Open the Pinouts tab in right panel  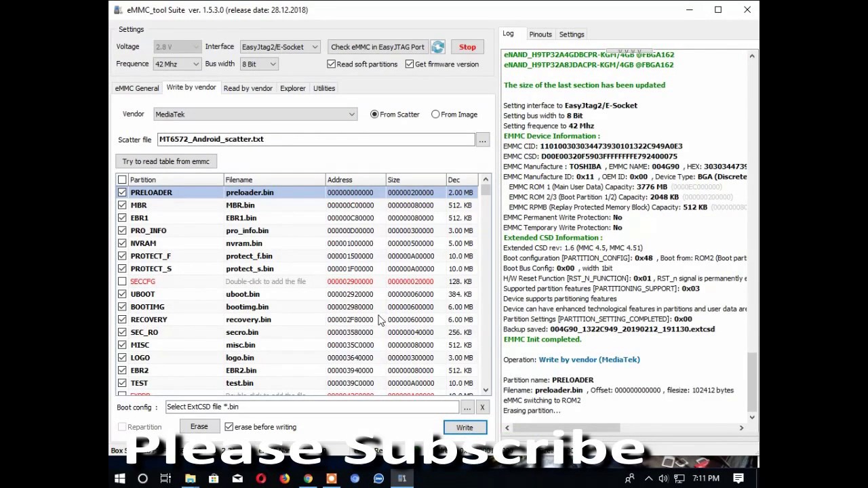click(540, 35)
